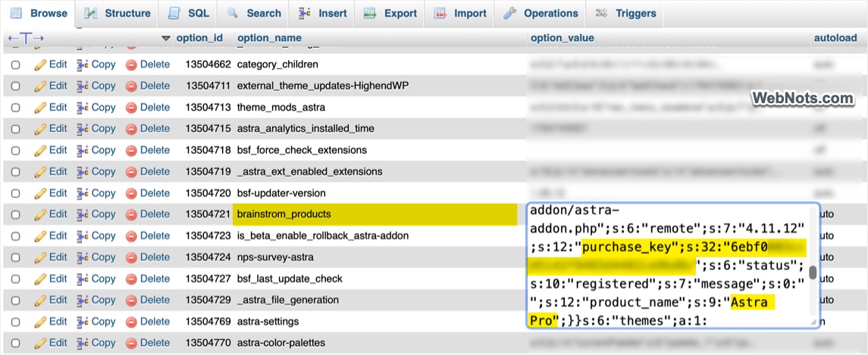This screenshot has height=355, width=868.
Task: Open the Import tab
Action: click(460, 14)
